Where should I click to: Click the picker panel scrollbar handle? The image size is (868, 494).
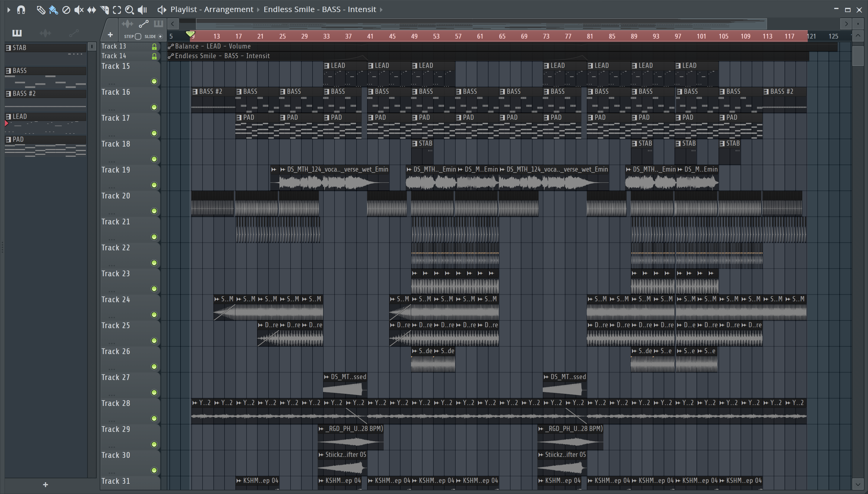tap(92, 46)
